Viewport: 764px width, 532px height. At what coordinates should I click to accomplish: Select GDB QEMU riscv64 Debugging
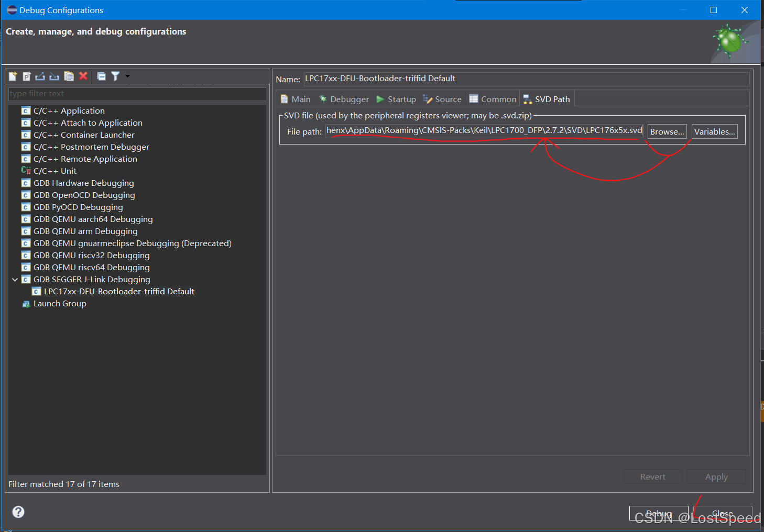92,268
